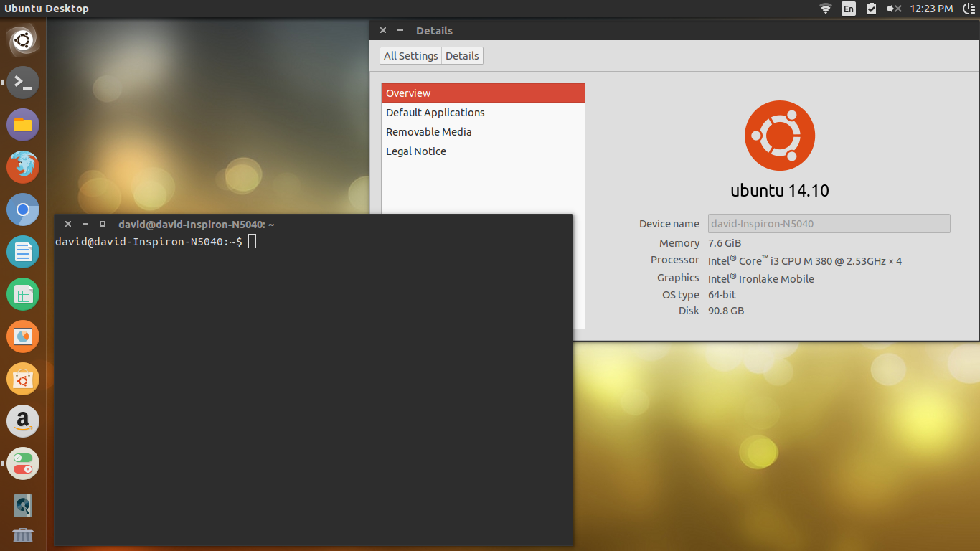The image size is (980, 551).
Task: Select the Removable Media section
Action: tap(428, 131)
